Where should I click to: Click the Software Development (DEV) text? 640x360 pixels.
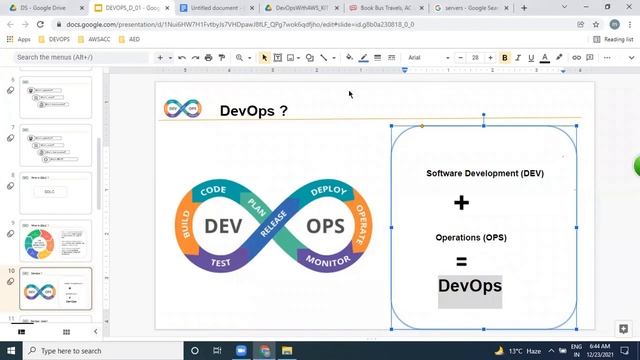[x=485, y=173]
